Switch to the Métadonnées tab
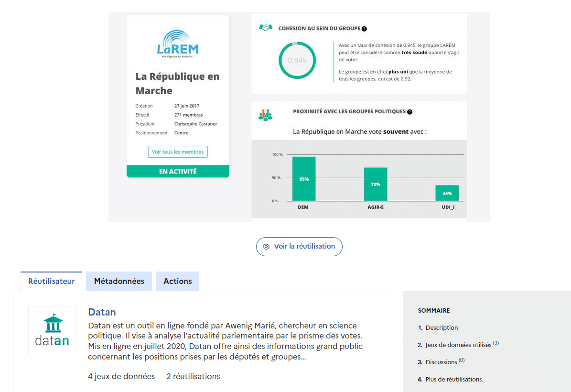571x392 pixels. pyautogui.click(x=119, y=281)
